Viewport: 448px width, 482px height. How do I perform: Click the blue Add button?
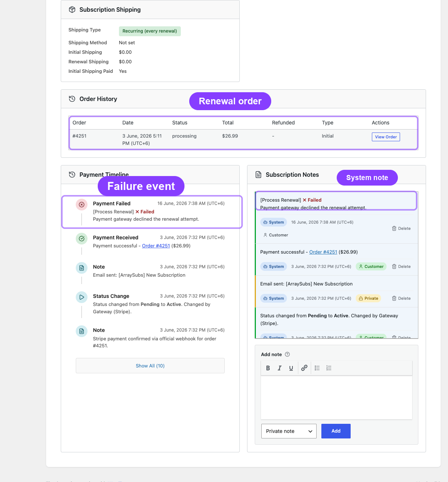tap(336, 431)
